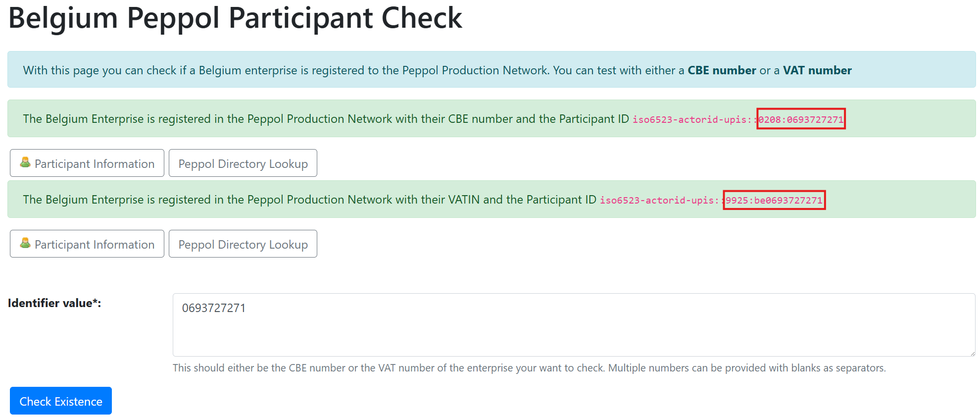
Task: Click the green CBE number registration message
Action: coord(326,119)
